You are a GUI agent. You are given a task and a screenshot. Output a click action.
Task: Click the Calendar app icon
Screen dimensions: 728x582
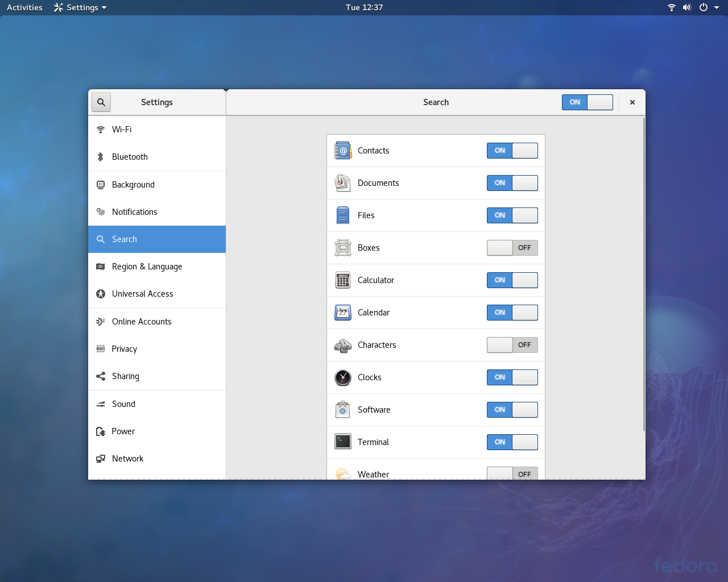click(x=343, y=313)
